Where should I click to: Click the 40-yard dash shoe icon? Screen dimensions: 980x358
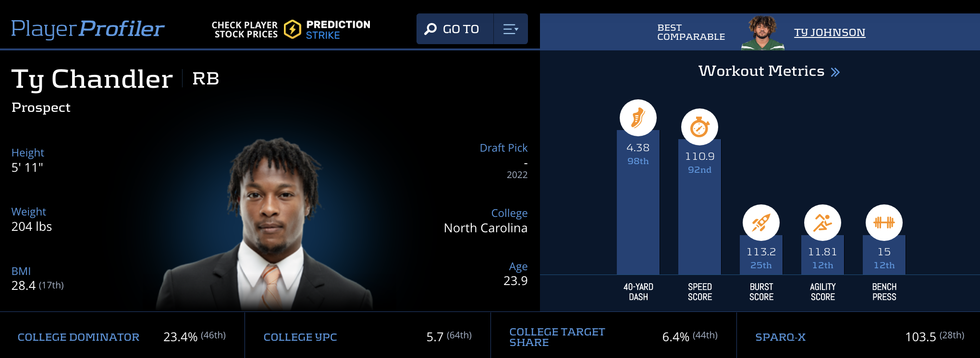pyautogui.click(x=638, y=118)
